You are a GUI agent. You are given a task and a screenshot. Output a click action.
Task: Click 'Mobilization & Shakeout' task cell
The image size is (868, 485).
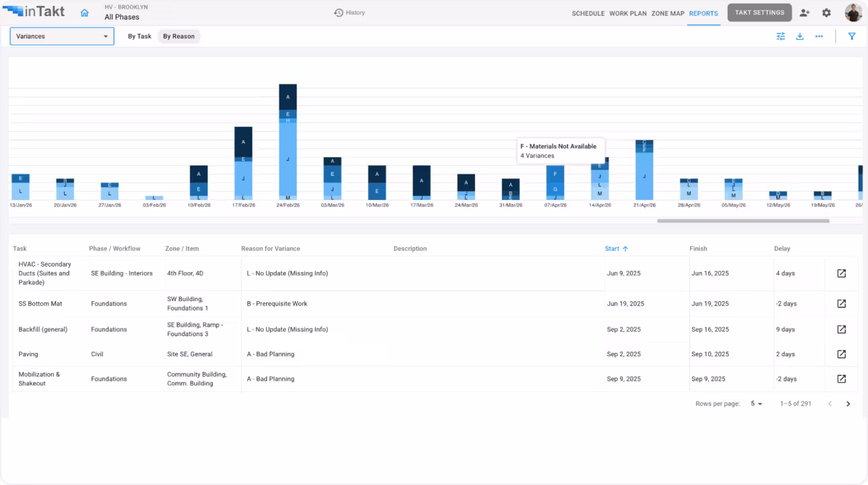[x=39, y=379]
